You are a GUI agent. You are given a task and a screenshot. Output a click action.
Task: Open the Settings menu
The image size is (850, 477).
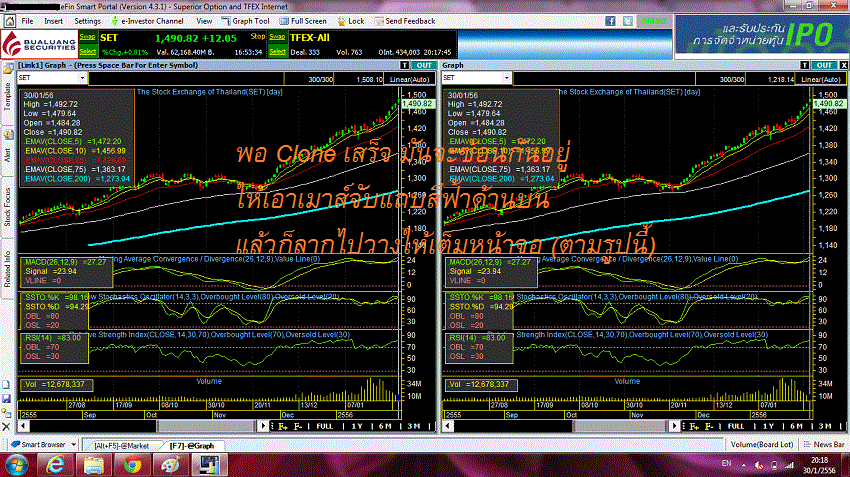coord(87,21)
